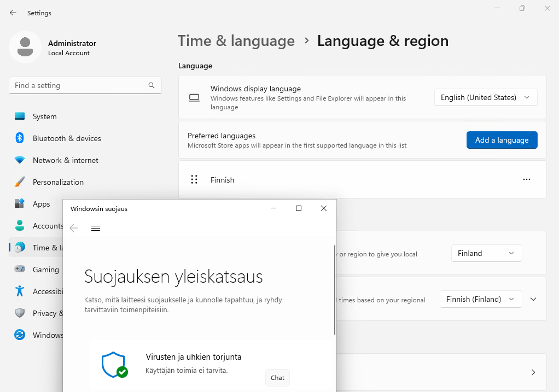This screenshot has height=392, width=559.
Task: Maximize the Windowsin suojaus window
Action: click(x=299, y=208)
